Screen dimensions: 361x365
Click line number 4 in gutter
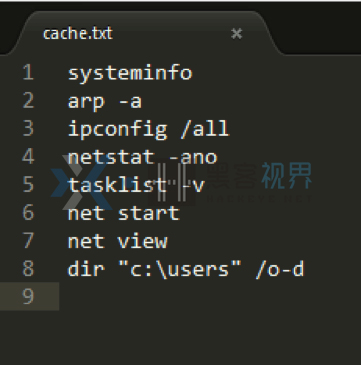(x=28, y=156)
